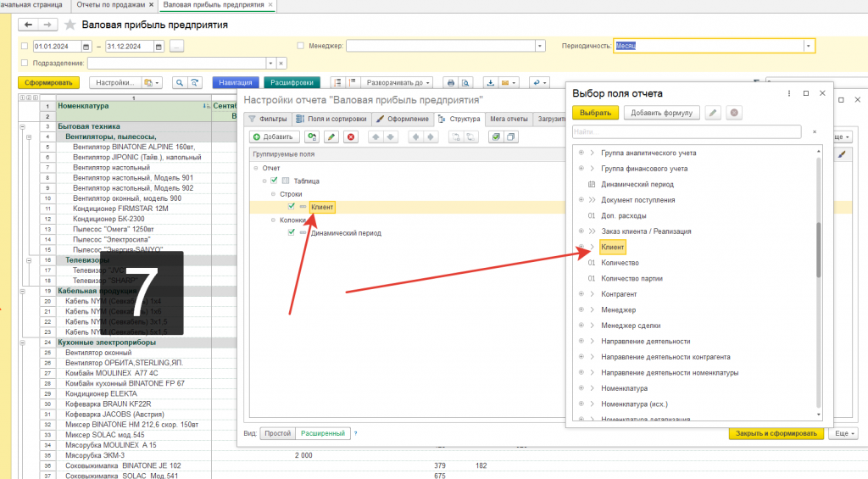Clear the Подразделение field with x button

pos(281,63)
